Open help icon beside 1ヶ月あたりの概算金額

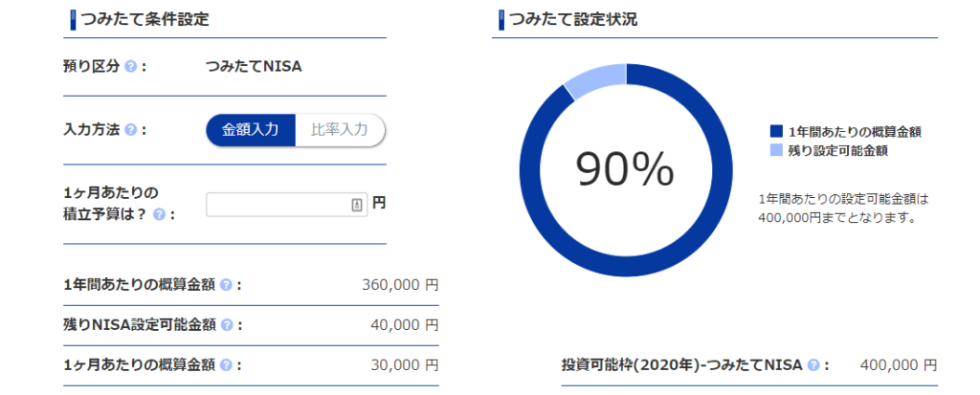coord(226,365)
